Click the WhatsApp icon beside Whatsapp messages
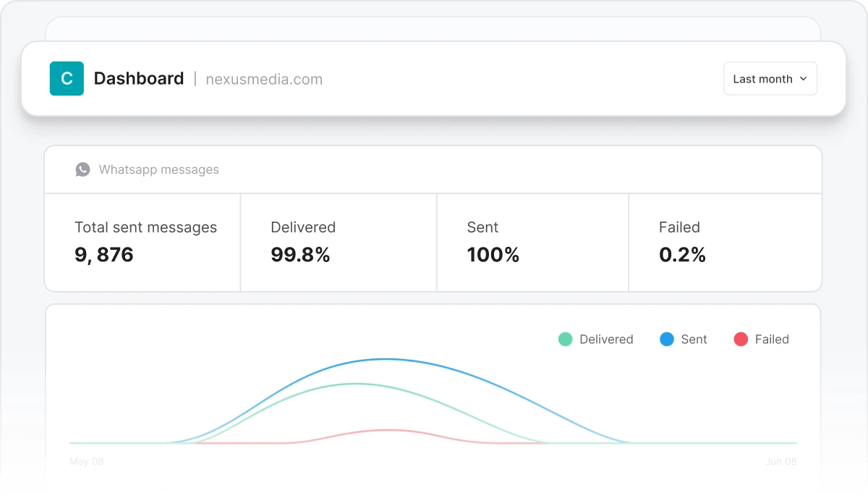 coord(83,169)
